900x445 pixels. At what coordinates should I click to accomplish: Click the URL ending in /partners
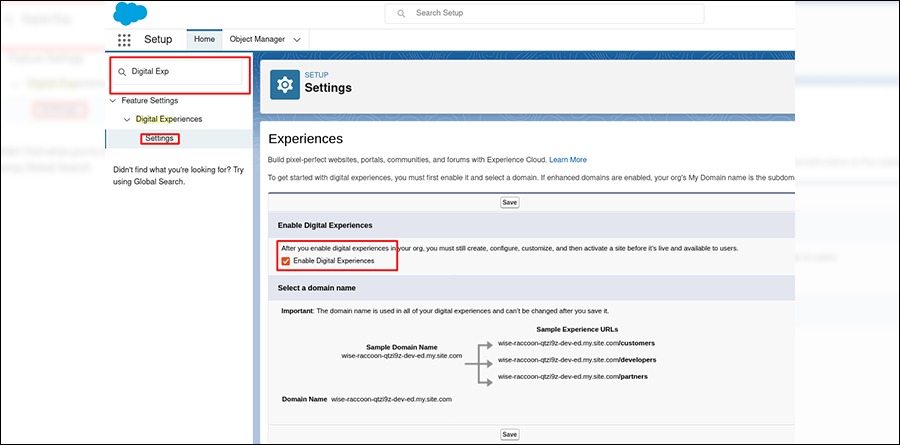[573, 377]
